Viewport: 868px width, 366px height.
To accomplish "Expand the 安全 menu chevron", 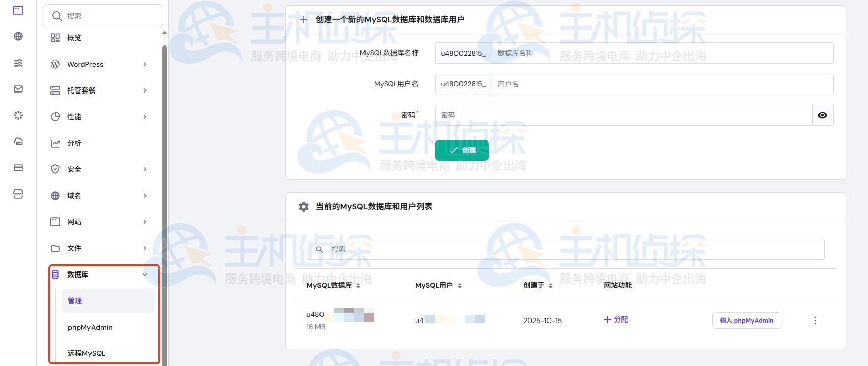I will (x=145, y=169).
